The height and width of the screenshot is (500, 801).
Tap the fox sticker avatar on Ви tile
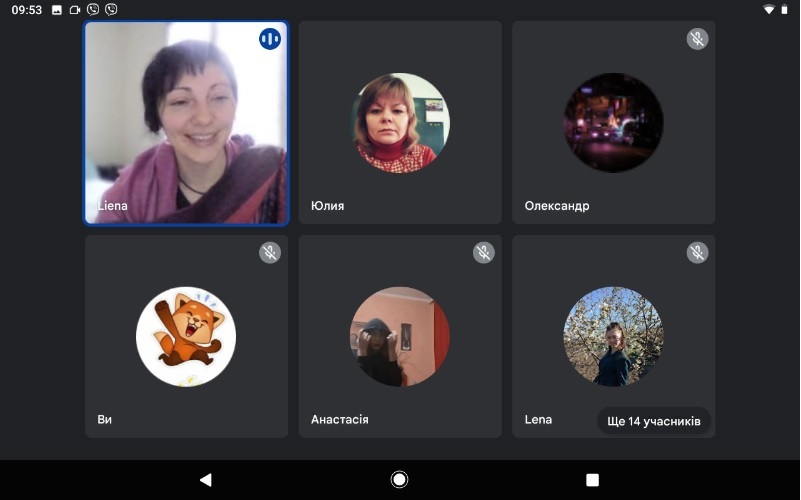pos(186,336)
